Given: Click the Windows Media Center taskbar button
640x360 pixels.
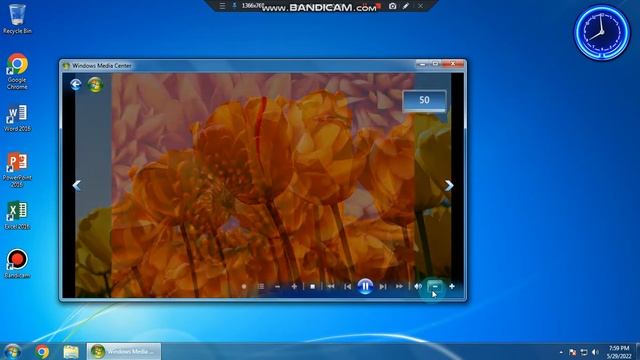Looking at the screenshot, I should coord(124,351).
